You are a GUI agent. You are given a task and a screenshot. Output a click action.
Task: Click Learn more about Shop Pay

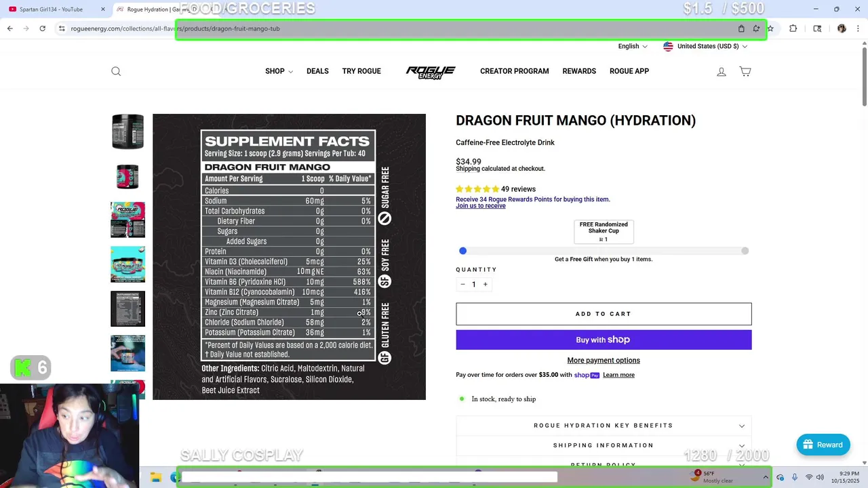click(x=618, y=375)
